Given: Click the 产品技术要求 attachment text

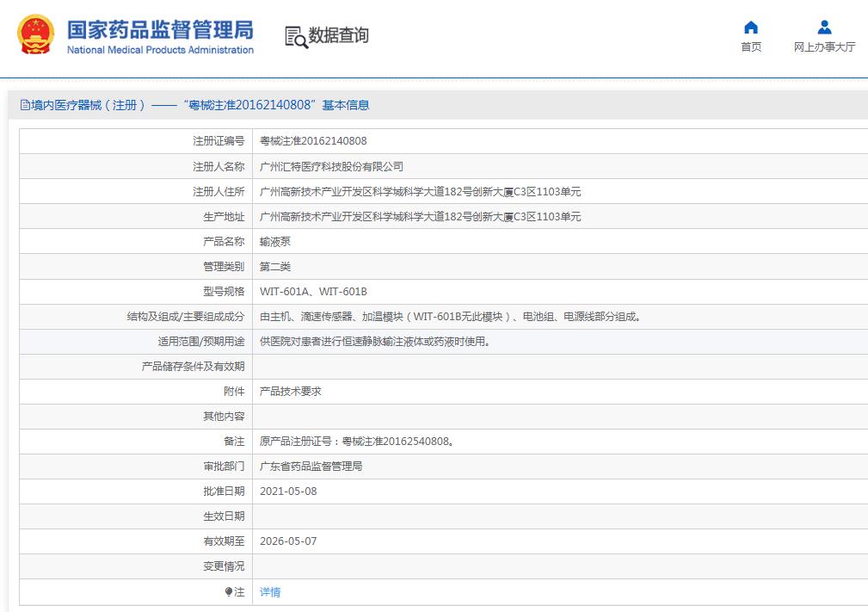Looking at the screenshot, I should pyautogui.click(x=291, y=392).
